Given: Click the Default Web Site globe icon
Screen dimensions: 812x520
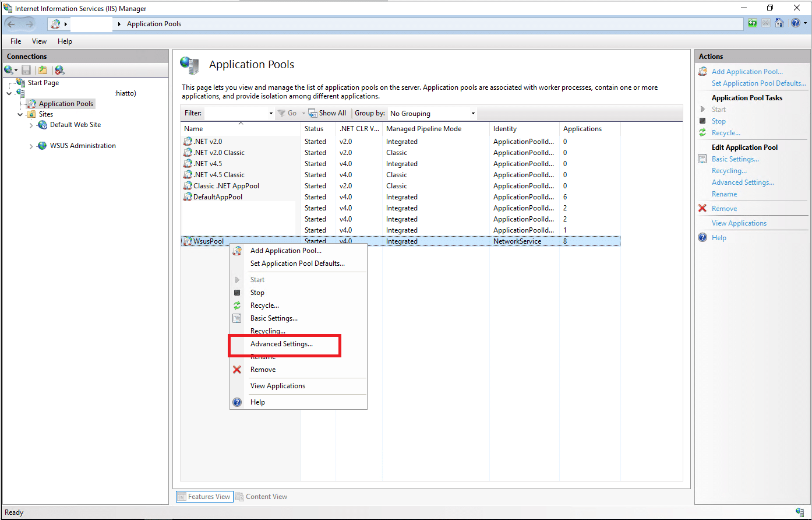Looking at the screenshot, I should click(42, 125).
